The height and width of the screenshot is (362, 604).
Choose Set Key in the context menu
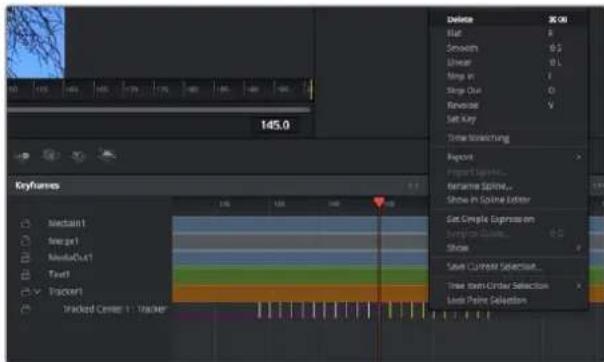pos(508,119)
